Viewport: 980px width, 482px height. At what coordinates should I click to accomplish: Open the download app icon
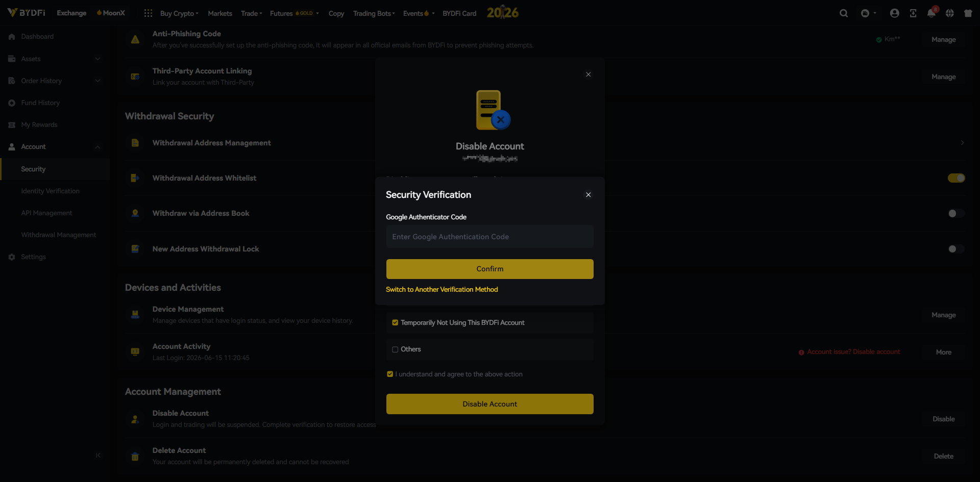913,13
